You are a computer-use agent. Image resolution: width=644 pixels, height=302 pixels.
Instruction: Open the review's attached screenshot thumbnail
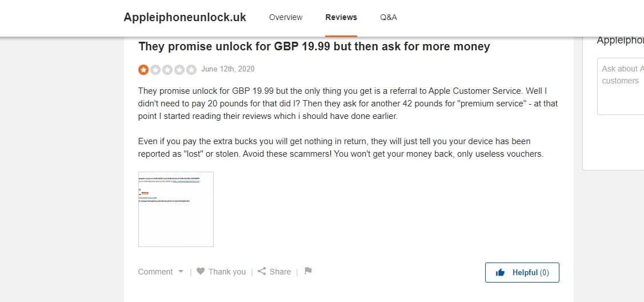[x=176, y=209]
